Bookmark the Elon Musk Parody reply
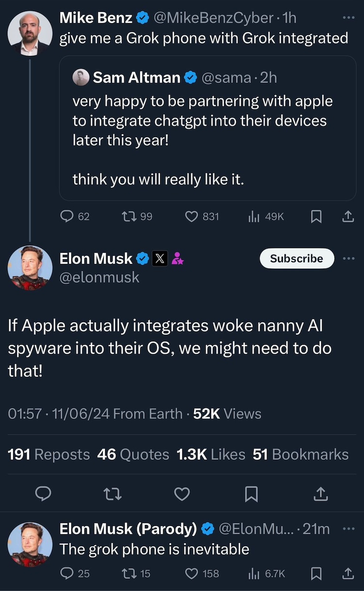364x591 pixels. pos(316,574)
